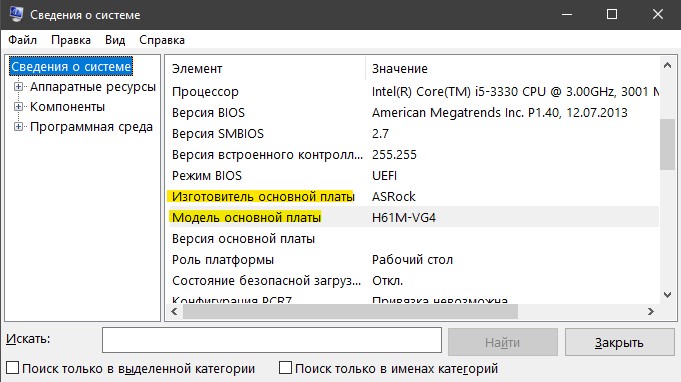Expand the Аппаратные ресурсы node
Screen dimensions: 681x382
click(x=18, y=86)
